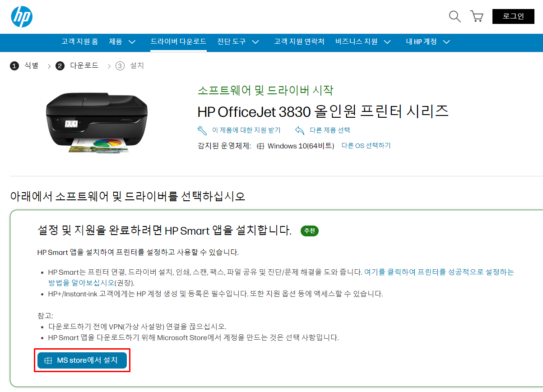Expand the chevron beside 진단 도구
The image size is (543, 392).
click(255, 42)
